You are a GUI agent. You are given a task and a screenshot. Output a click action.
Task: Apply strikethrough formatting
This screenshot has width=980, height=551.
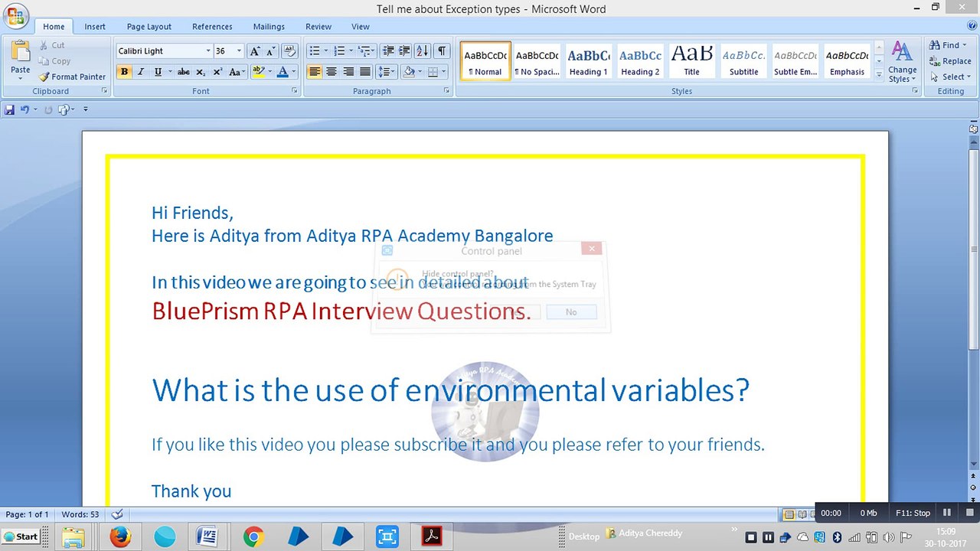(183, 72)
